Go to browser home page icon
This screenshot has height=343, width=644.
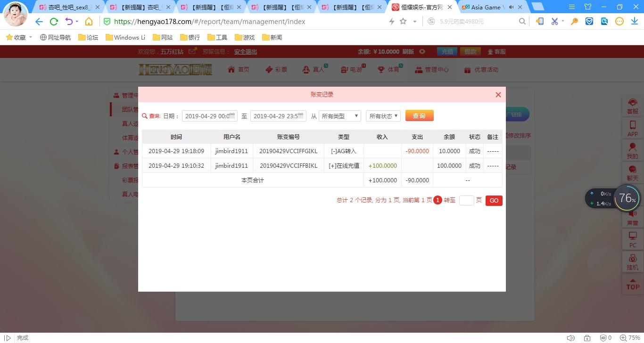coord(89,22)
